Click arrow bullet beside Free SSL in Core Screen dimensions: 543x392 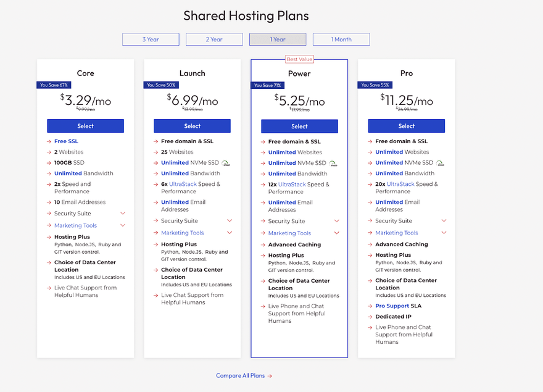click(49, 141)
